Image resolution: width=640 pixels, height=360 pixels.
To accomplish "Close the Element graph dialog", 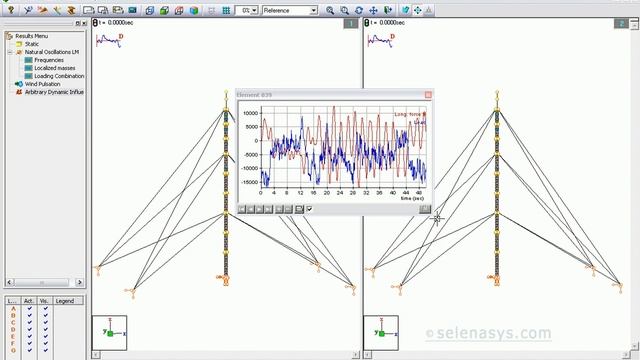I will click(x=428, y=95).
